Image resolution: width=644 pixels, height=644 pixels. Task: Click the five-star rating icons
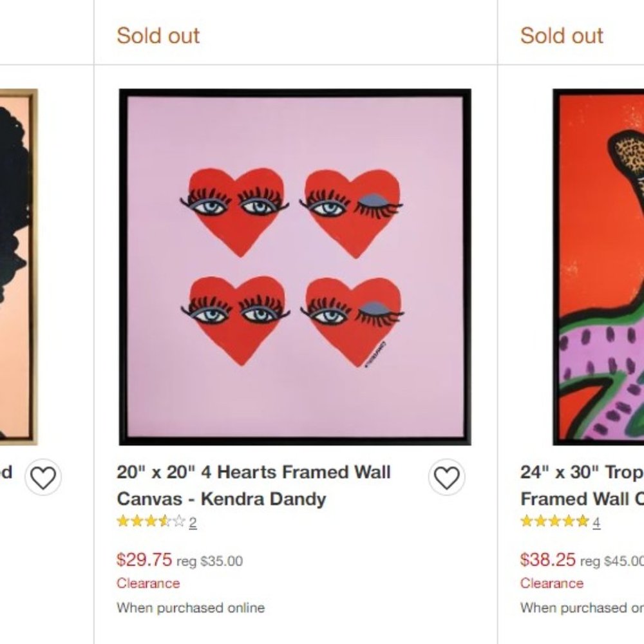pyautogui.click(x=554, y=522)
